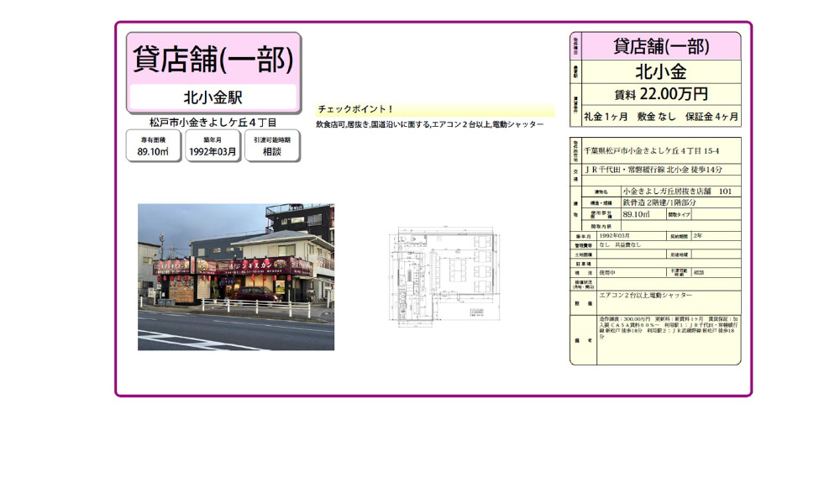Select transit line ＪＲ千代田・常磐緩行線 北小金 徒歩14分

pos(653,169)
